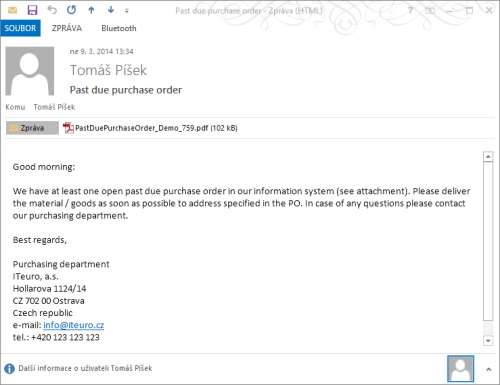Click the Undo arrow icon

click(52, 10)
